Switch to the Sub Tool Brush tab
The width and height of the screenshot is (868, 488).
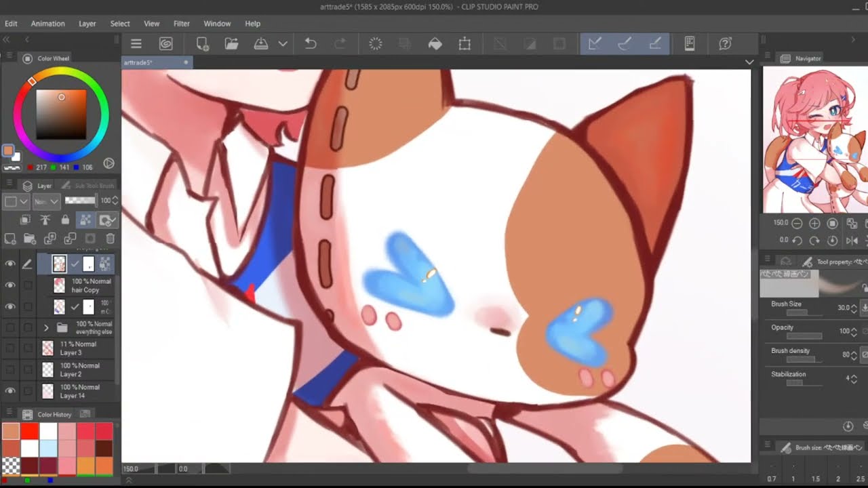(x=88, y=185)
